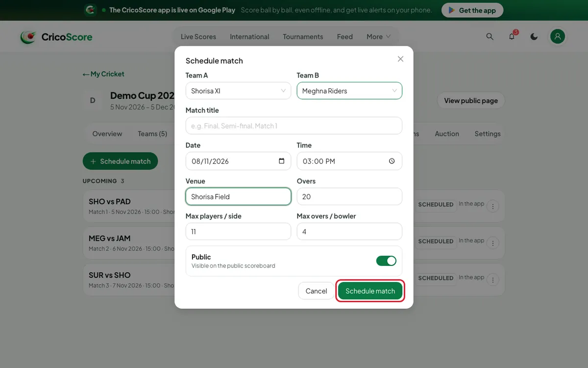588x368 pixels.
Task: Click the Demo Cup 'D' avatar
Action: [93, 101]
